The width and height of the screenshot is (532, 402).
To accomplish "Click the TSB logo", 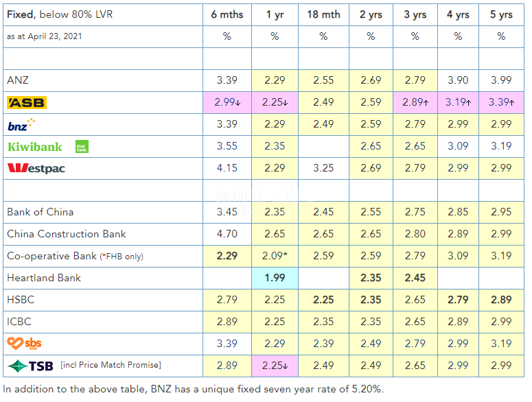I will pyautogui.click(x=30, y=366).
